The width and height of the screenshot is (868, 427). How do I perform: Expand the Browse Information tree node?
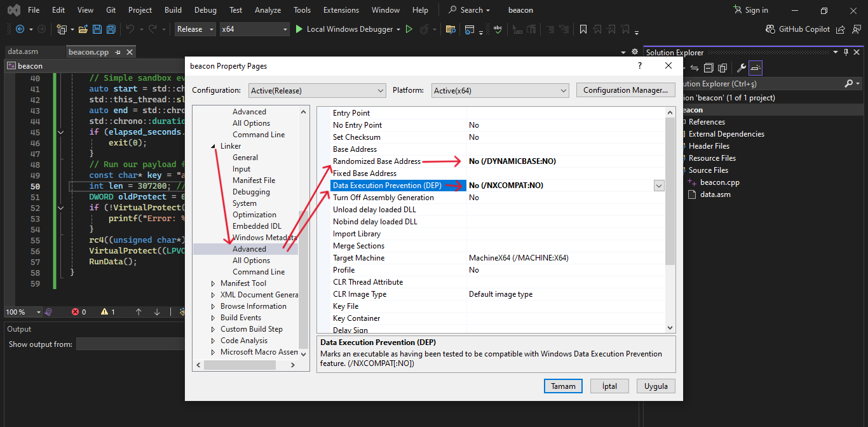point(213,306)
